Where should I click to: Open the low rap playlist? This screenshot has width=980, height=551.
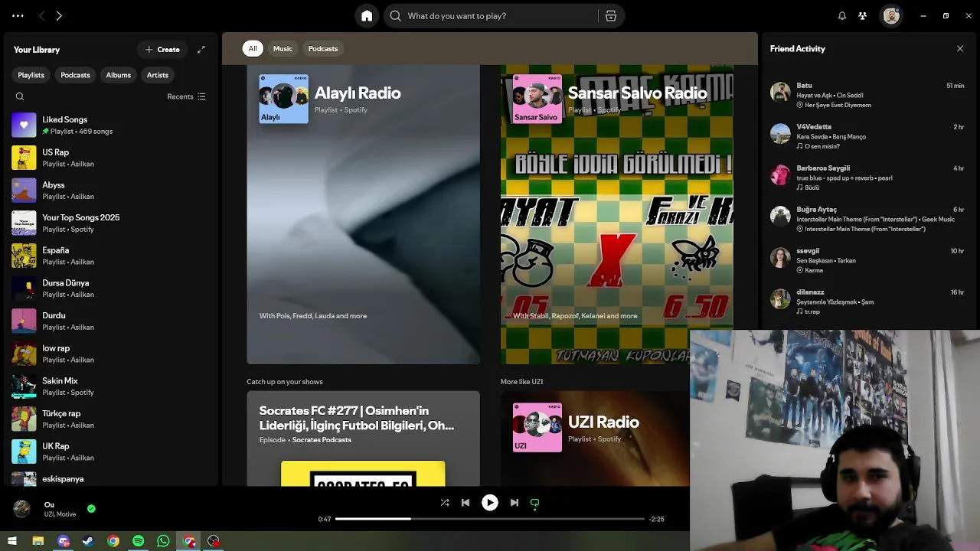(111, 354)
